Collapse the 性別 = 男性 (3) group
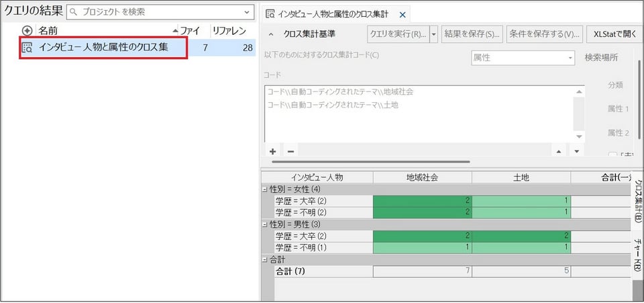Viewport: 644px width, 303px height. pos(264,224)
